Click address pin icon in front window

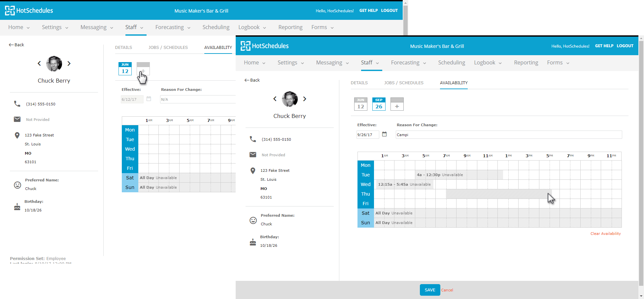click(x=253, y=171)
